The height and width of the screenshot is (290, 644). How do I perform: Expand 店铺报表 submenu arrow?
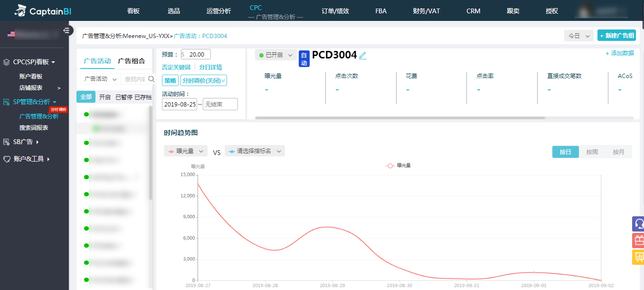(x=59, y=88)
